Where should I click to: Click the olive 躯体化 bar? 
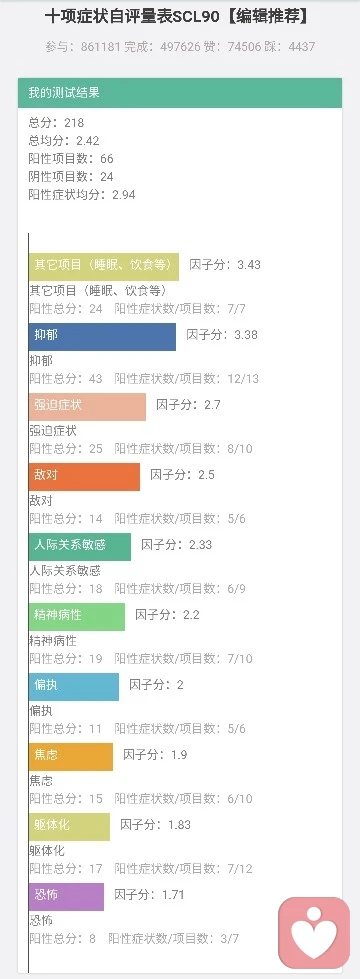pyautogui.click(x=69, y=826)
